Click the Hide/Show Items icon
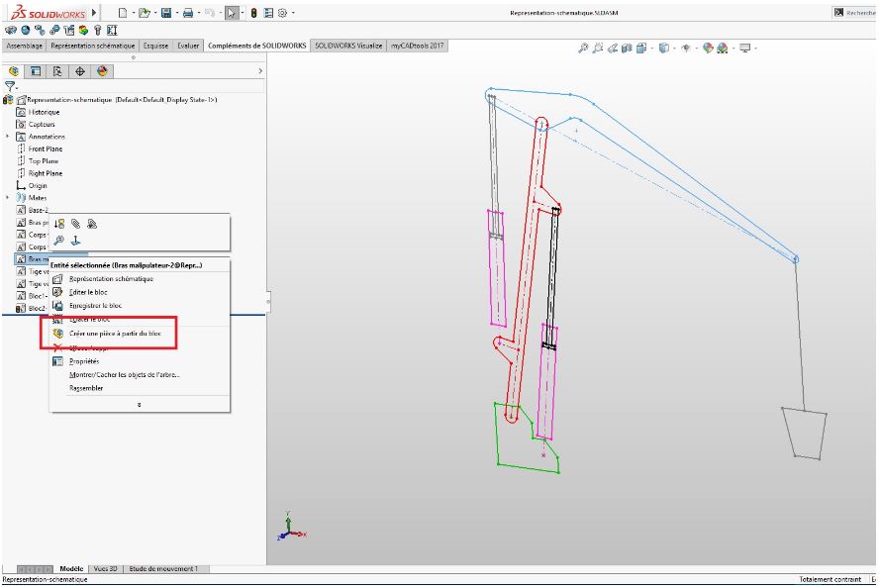The width and height of the screenshot is (880, 588). point(685,49)
